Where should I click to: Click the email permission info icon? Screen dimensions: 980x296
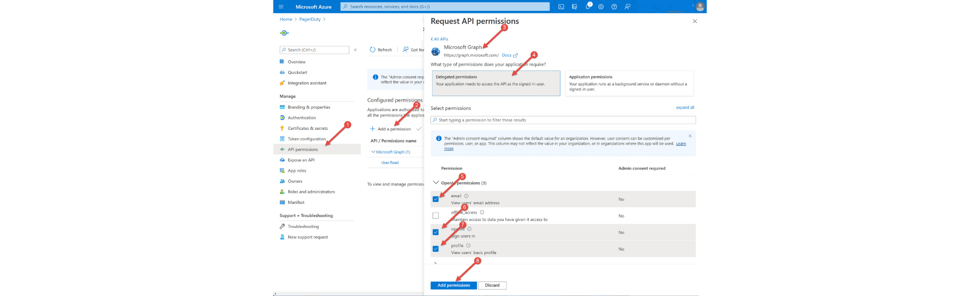click(466, 196)
